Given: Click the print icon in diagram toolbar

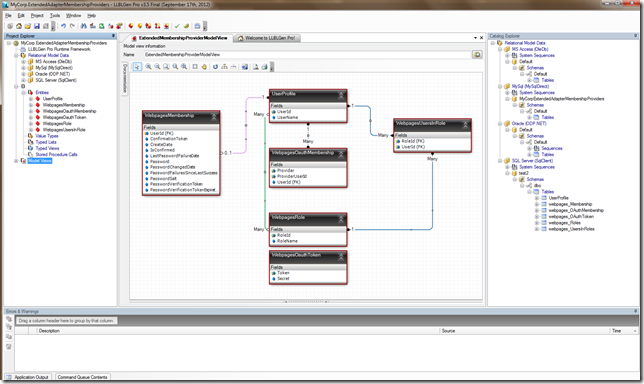Looking at the screenshot, I should (x=264, y=67).
